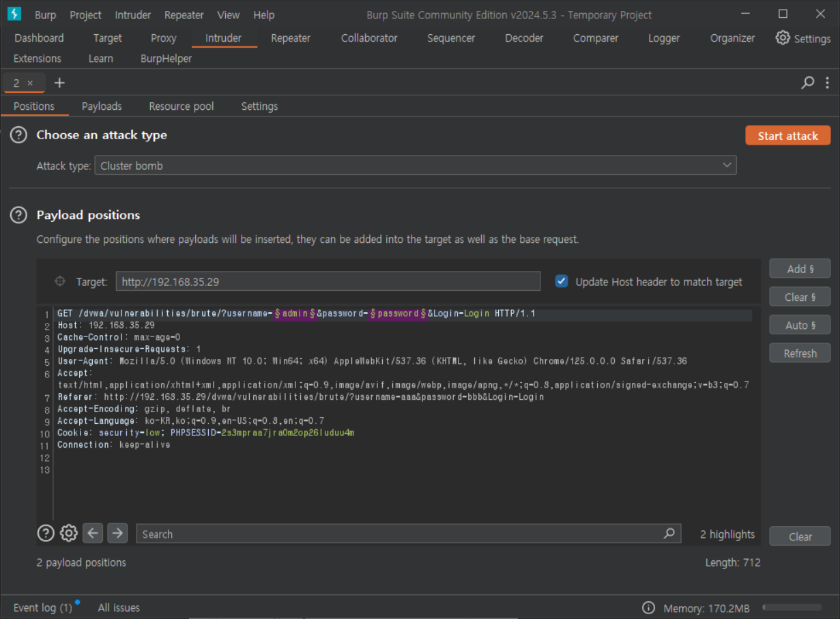
Task: Switch to the Organizer tab
Action: point(732,38)
